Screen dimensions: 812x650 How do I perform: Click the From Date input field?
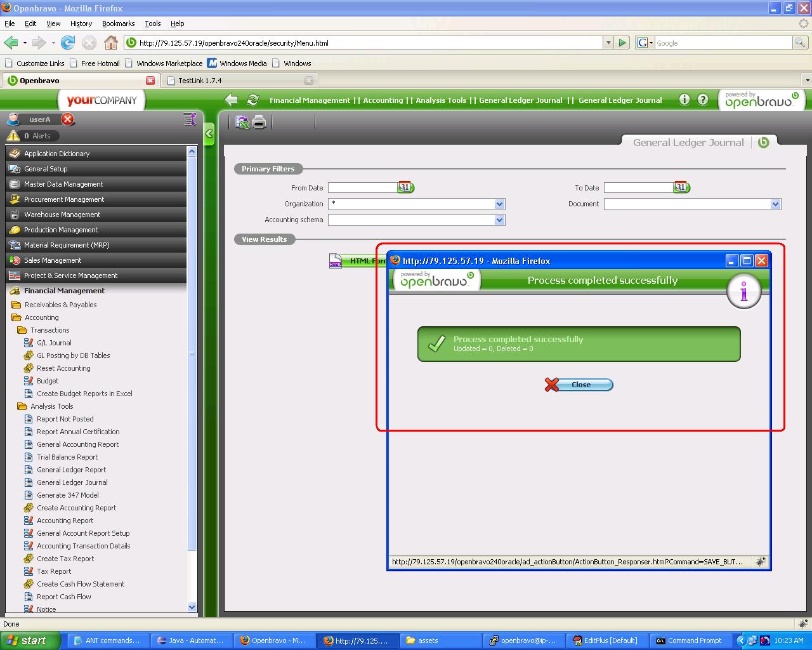point(362,188)
